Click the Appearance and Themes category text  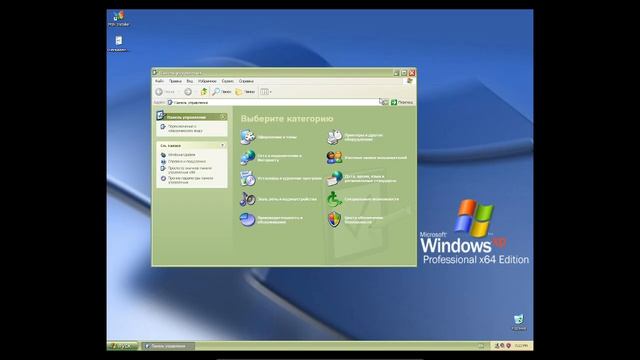[x=277, y=137]
